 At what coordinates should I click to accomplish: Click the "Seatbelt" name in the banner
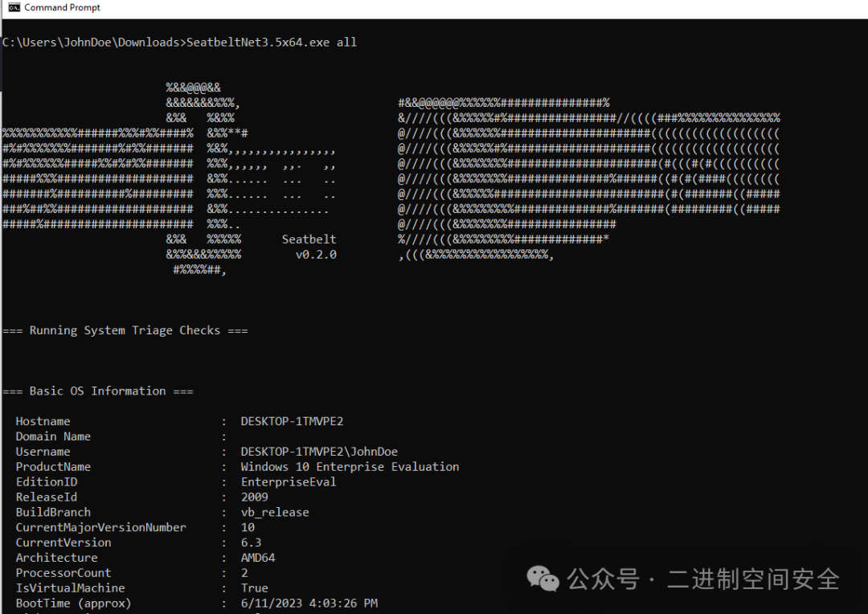point(309,239)
